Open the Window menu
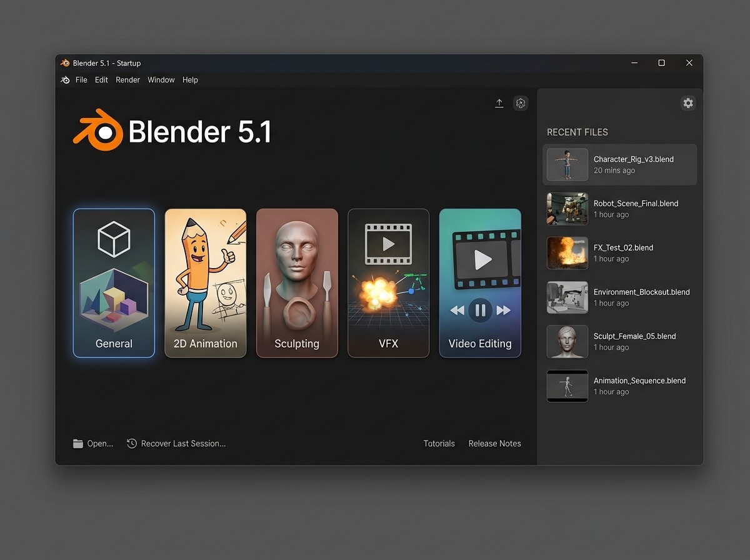The image size is (750, 560). (x=161, y=80)
